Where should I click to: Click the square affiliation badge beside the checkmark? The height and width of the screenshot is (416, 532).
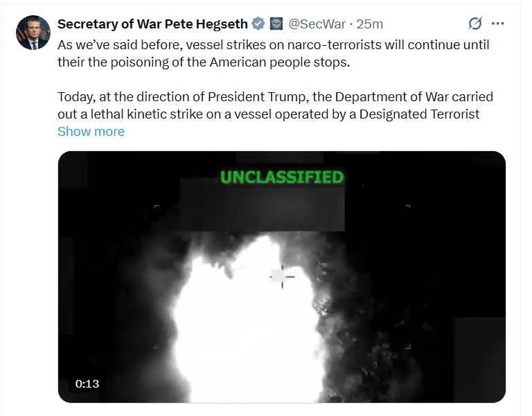pos(275,24)
